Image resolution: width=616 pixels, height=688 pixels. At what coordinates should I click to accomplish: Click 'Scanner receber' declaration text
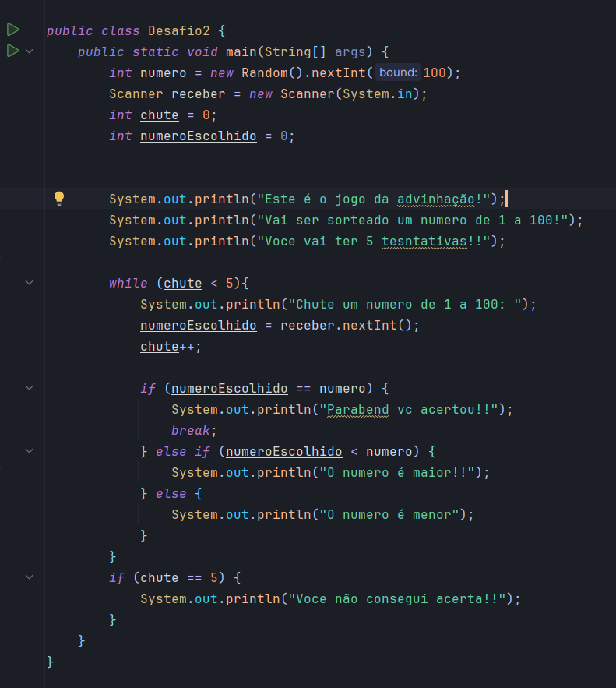pos(167,94)
